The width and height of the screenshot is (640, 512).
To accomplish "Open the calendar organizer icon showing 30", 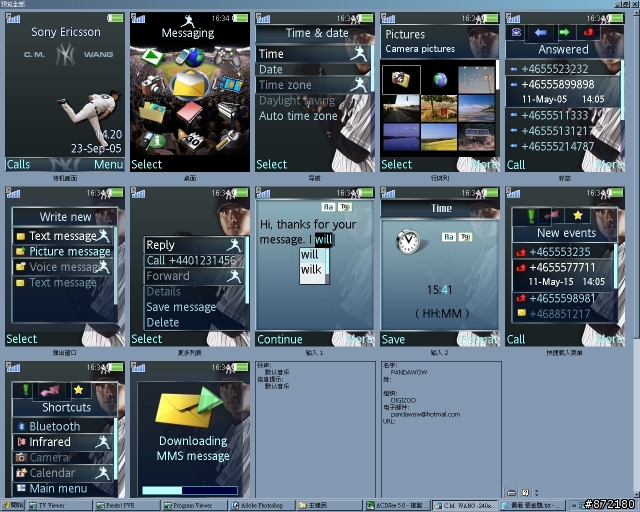I will 191,141.
